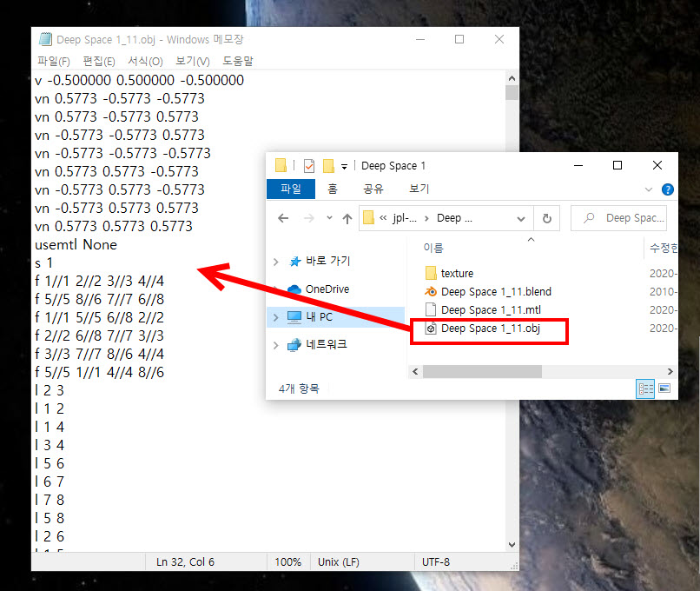Click the Unix (LF) status bar entry
This screenshot has height=591, width=700.
click(x=339, y=562)
